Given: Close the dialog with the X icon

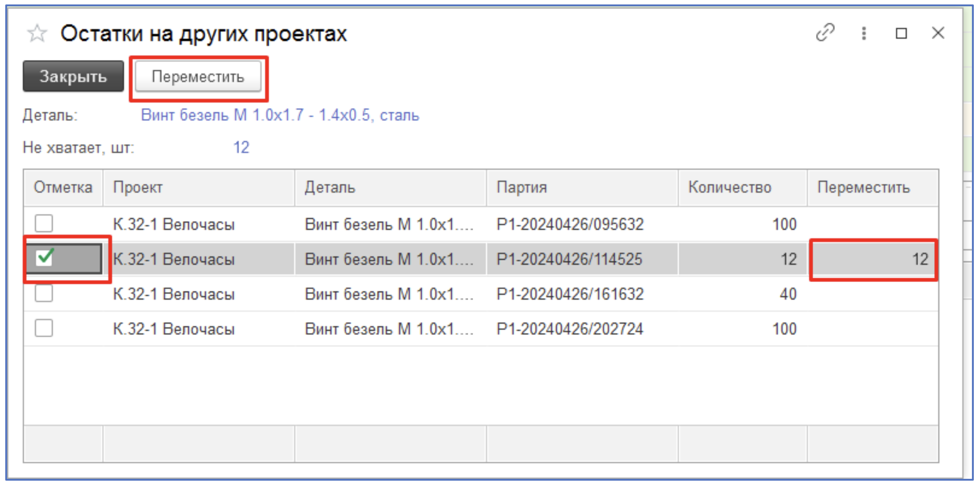Looking at the screenshot, I should coord(938,33).
